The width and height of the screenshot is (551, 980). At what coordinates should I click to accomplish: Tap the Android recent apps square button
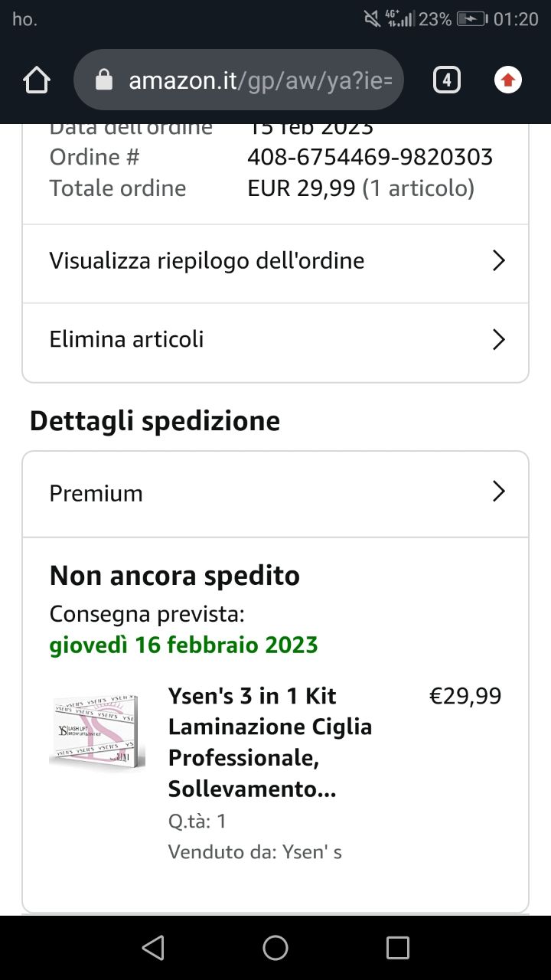tap(398, 948)
